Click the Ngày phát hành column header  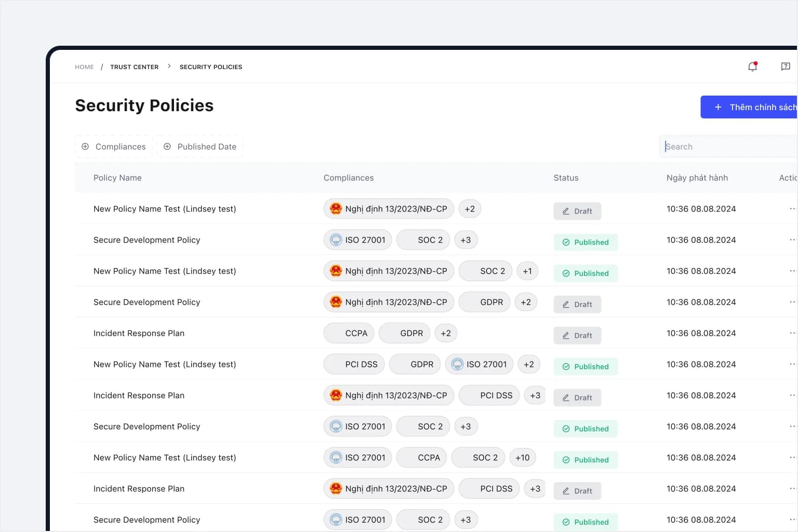[x=697, y=178]
